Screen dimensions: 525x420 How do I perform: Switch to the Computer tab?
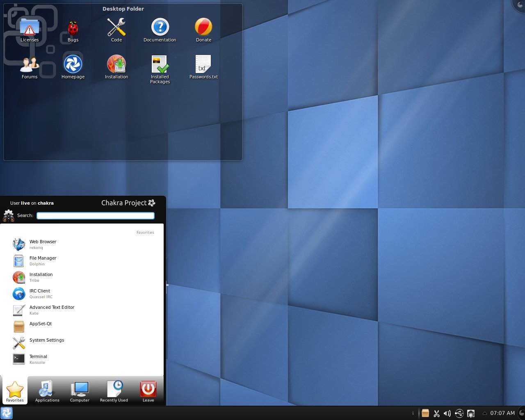click(80, 391)
